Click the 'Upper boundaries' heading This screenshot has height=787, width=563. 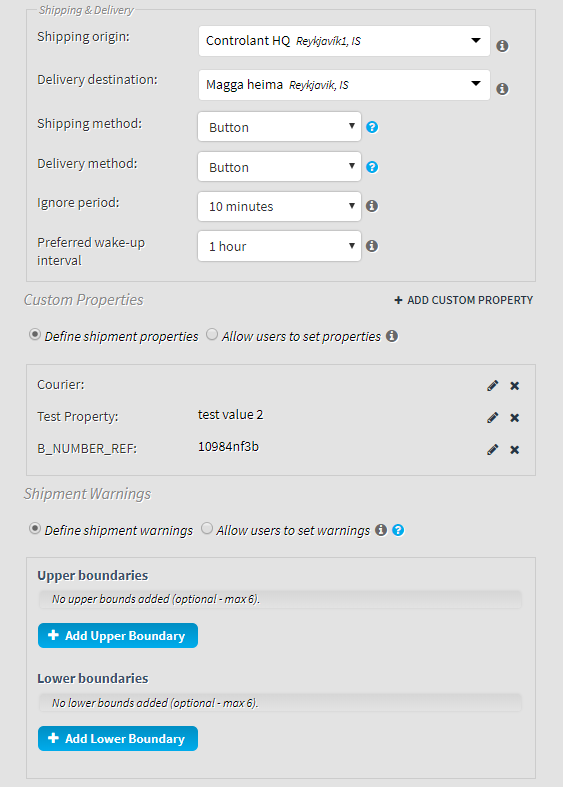click(93, 575)
